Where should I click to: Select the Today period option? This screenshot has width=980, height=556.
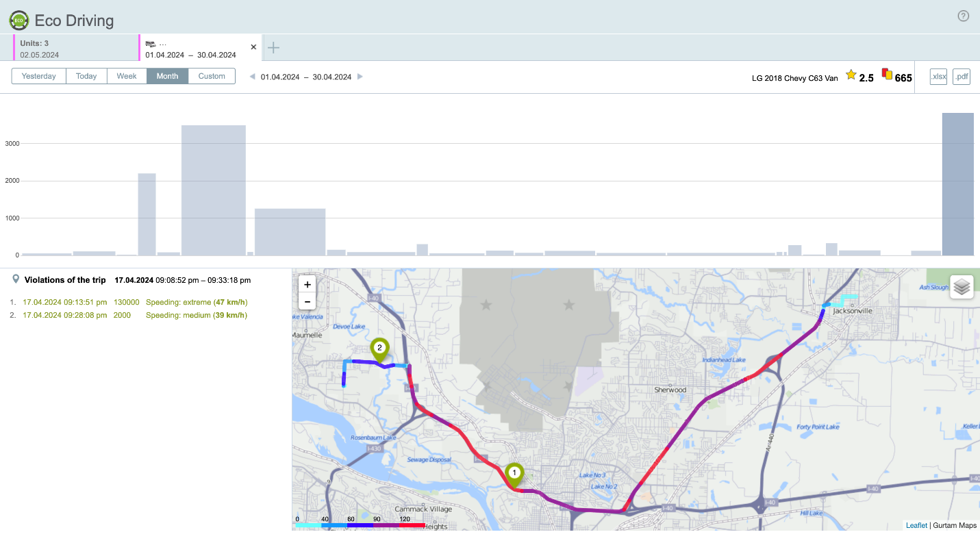86,76
